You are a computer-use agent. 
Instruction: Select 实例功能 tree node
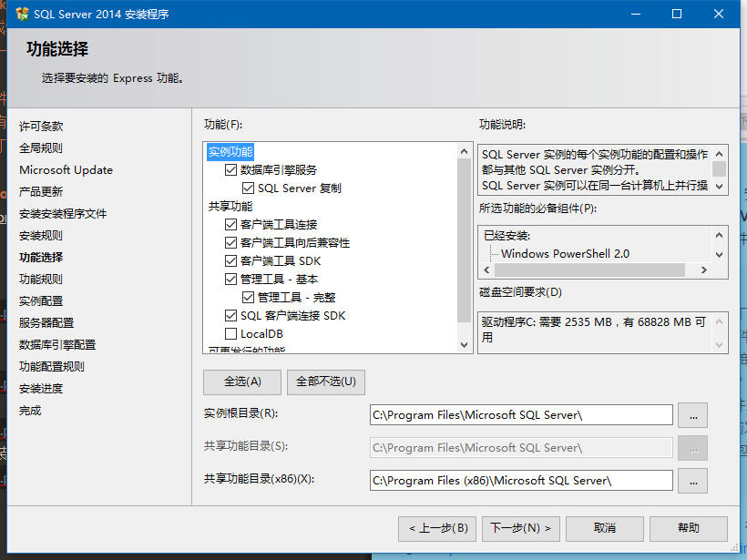click(230, 152)
